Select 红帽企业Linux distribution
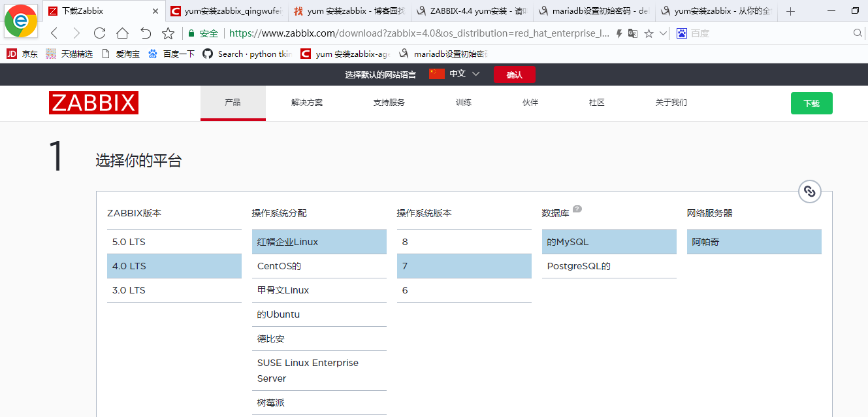Screen dimensions: 868x417 319,242
